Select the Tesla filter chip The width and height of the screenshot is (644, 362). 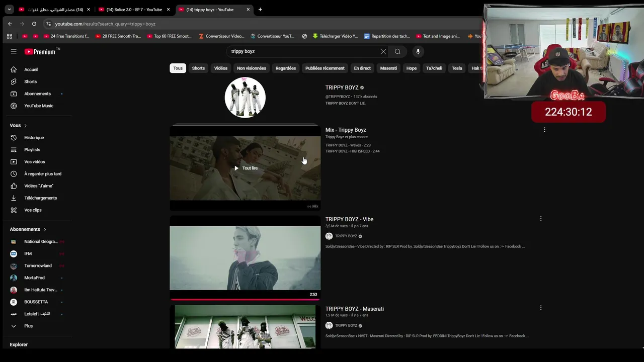(457, 68)
